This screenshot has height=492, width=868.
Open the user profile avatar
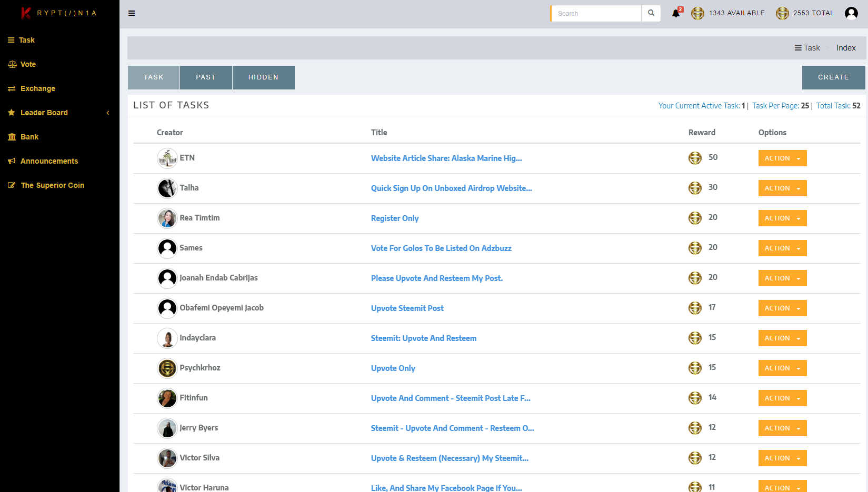click(x=851, y=13)
